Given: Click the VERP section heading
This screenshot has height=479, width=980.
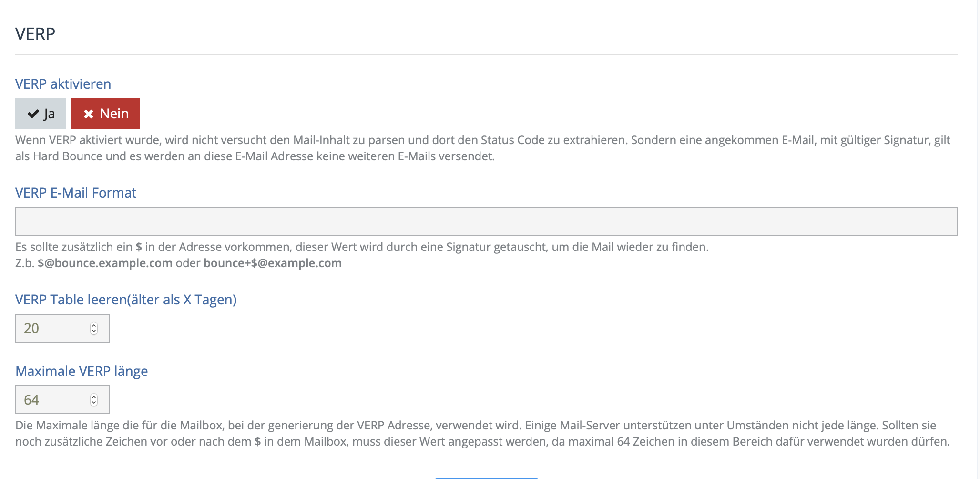Looking at the screenshot, I should click(x=35, y=34).
